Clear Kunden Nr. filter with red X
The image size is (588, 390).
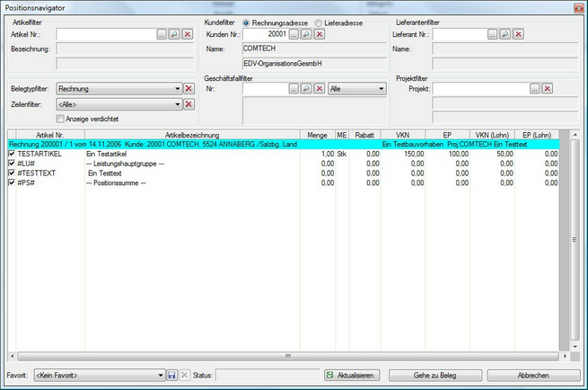[x=320, y=34]
